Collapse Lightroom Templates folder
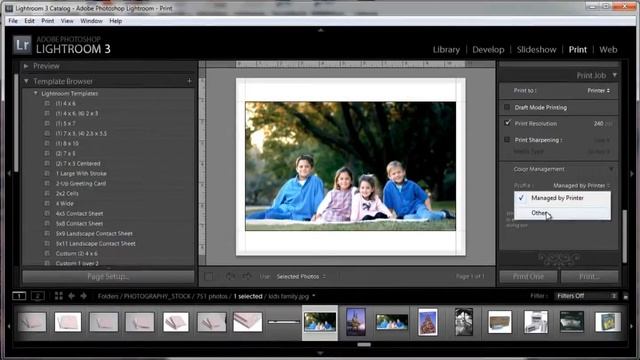 coord(36,93)
